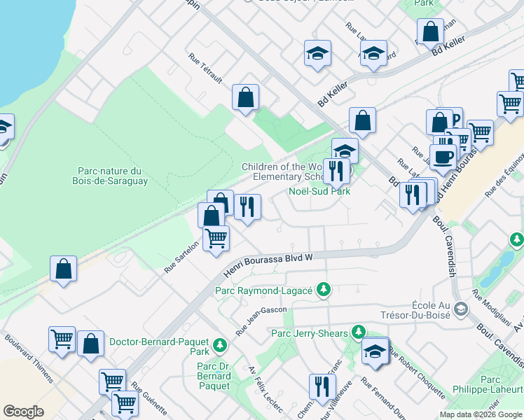Click the Rue Robert Choquette street label

click(418, 373)
